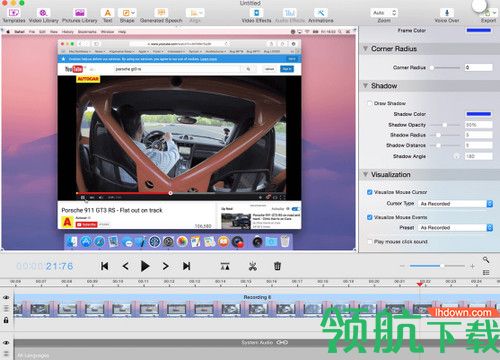Open Window menu in recorded menu bar
Image resolution: width=500 pixels, height=360 pixels.
pos(107,32)
